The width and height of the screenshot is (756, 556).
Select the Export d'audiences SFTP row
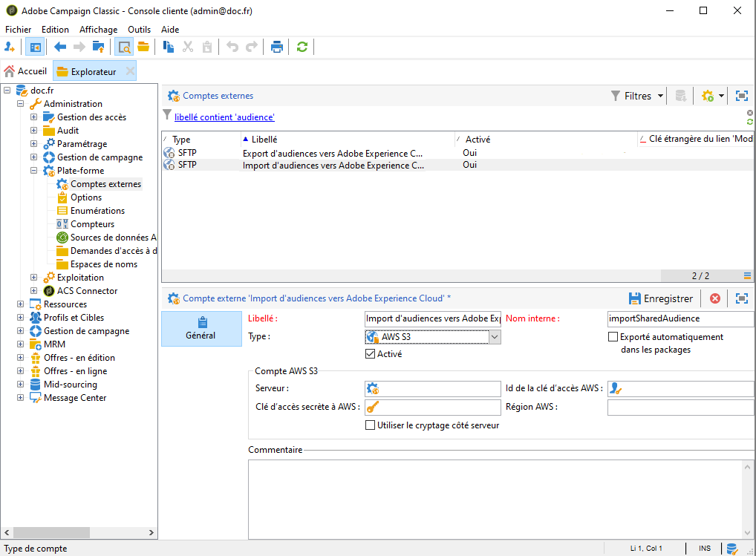click(x=457, y=153)
